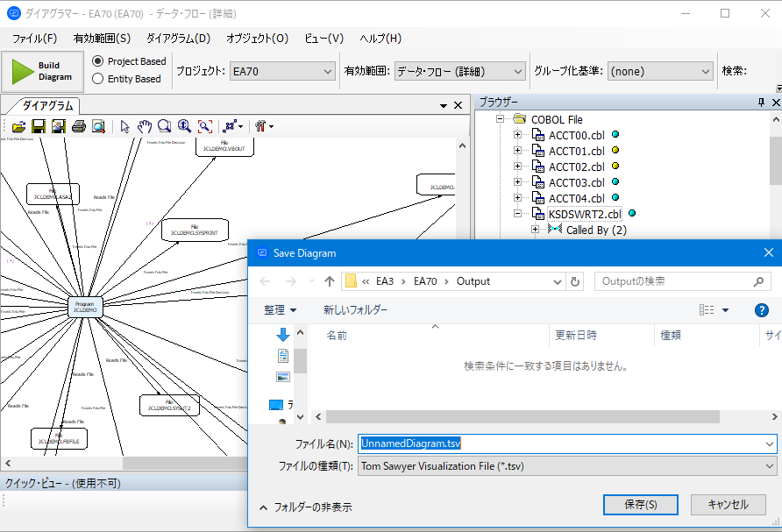Open the project dropdown showing EA70
782x532 pixels.
(283, 71)
